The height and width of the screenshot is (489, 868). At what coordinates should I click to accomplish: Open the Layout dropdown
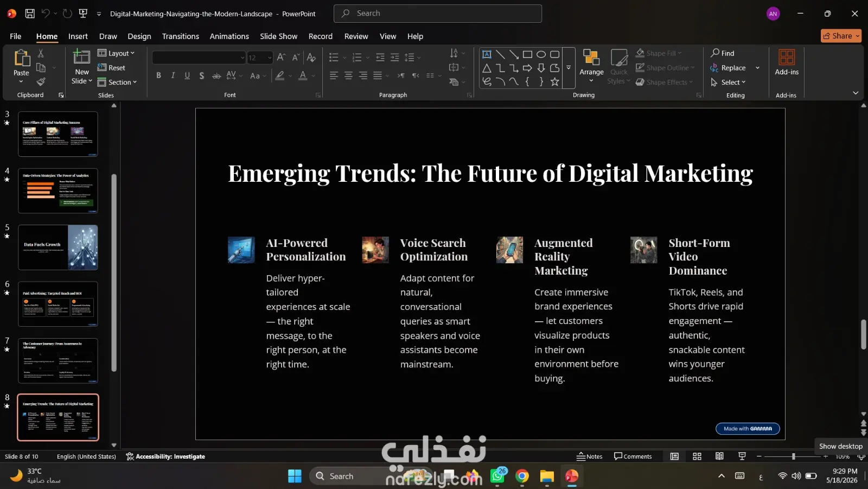(x=116, y=53)
